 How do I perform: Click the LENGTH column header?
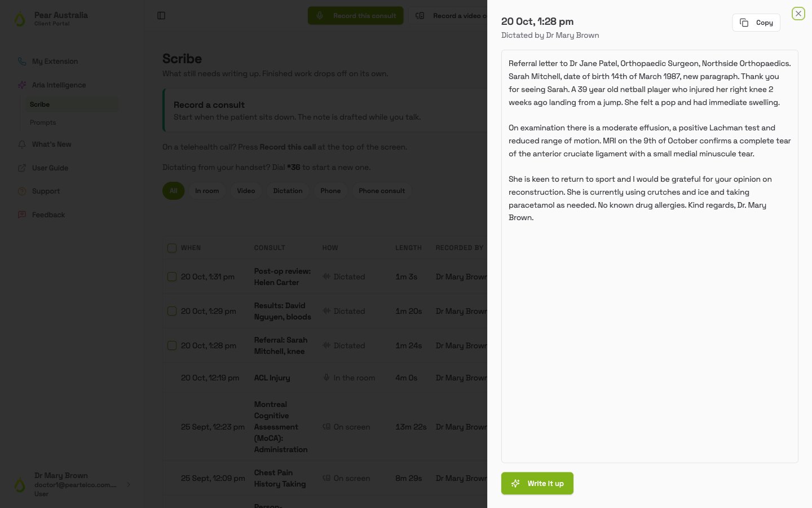tap(409, 248)
